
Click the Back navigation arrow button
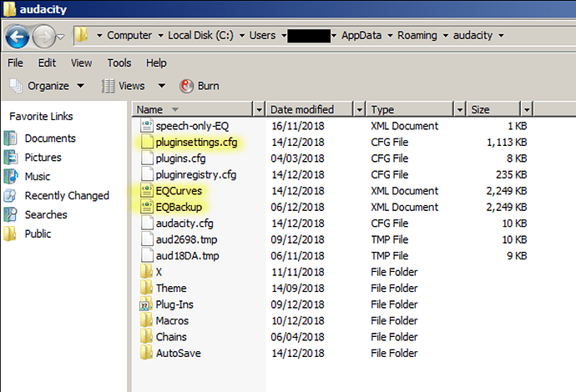point(18,36)
